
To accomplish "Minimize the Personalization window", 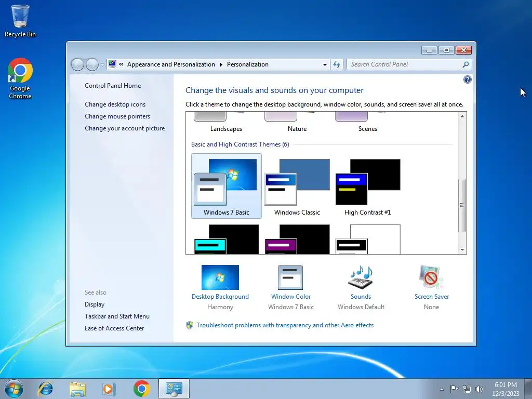I will pyautogui.click(x=429, y=50).
